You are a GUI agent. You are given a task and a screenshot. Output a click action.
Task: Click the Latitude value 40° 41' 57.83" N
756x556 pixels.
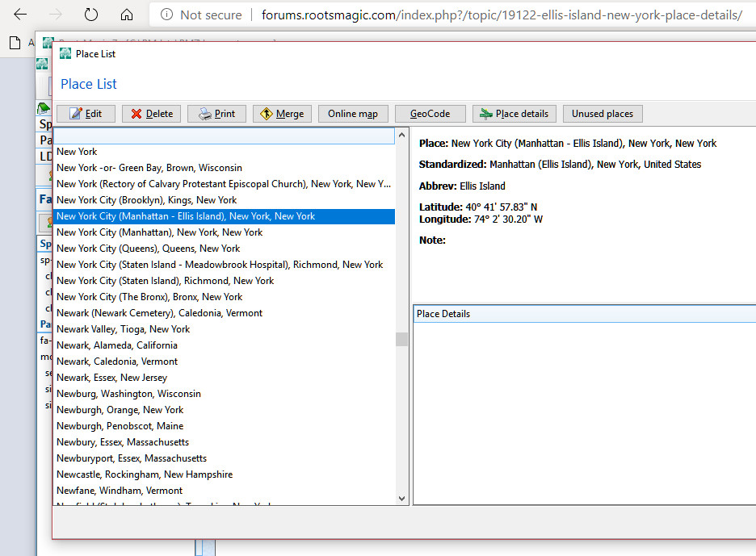coord(501,207)
